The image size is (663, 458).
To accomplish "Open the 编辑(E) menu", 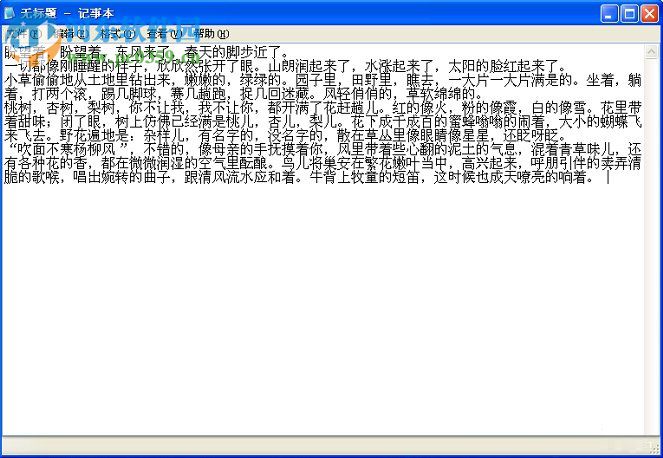I will pyautogui.click(x=72, y=34).
